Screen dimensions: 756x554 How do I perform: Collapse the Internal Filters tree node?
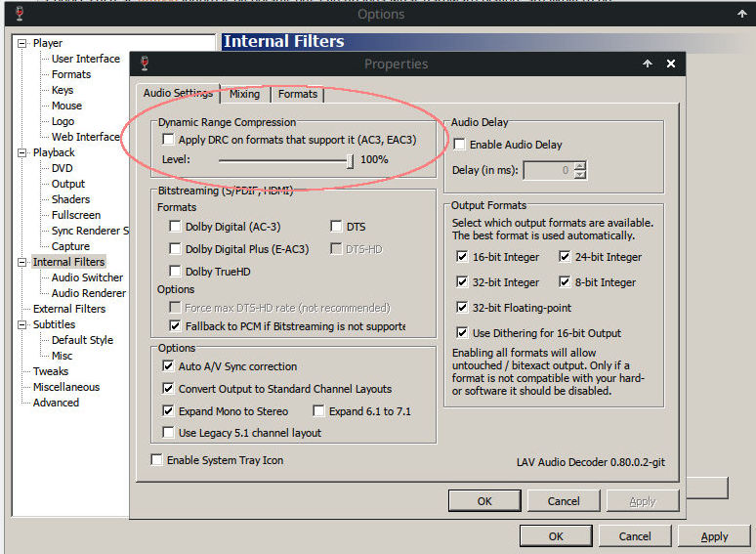point(21,262)
